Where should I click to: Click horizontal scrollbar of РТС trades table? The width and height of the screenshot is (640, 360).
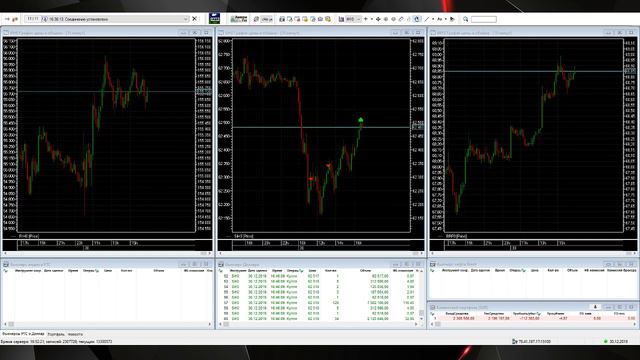tap(108, 324)
